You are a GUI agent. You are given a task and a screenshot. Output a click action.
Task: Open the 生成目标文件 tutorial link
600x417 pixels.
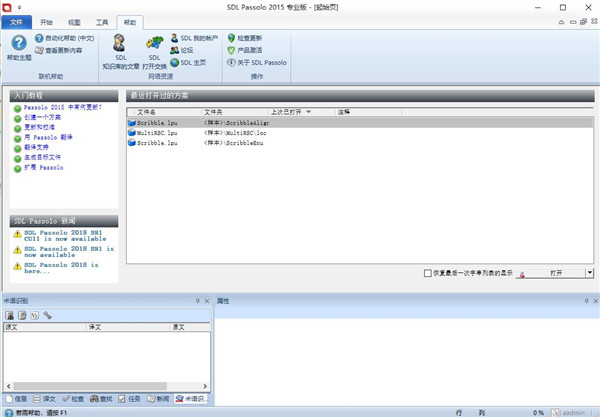pyautogui.click(x=42, y=157)
